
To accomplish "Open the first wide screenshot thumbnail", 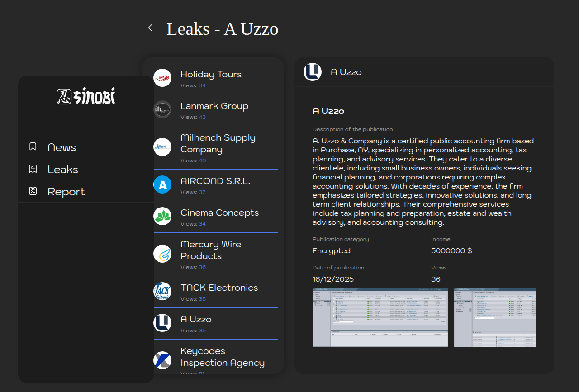I will [380, 317].
